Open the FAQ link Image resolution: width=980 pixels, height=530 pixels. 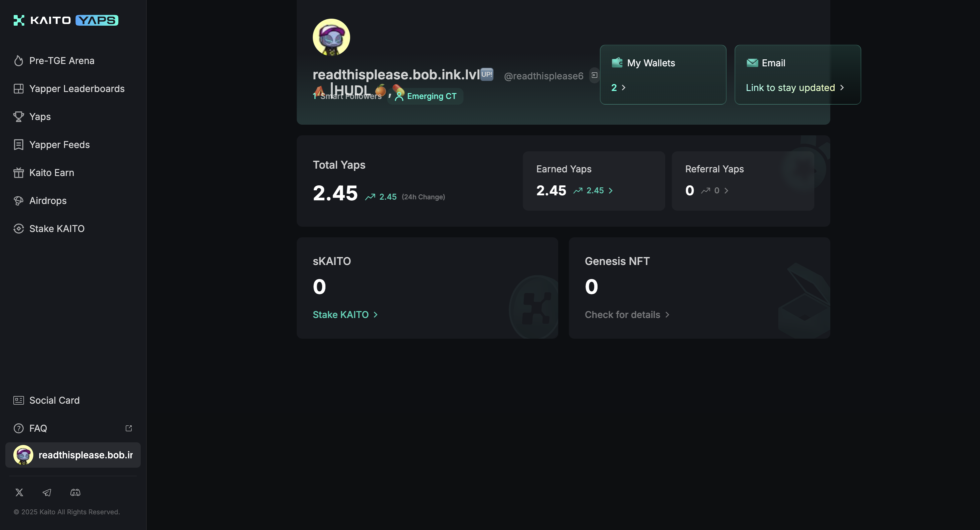(73, 428)
